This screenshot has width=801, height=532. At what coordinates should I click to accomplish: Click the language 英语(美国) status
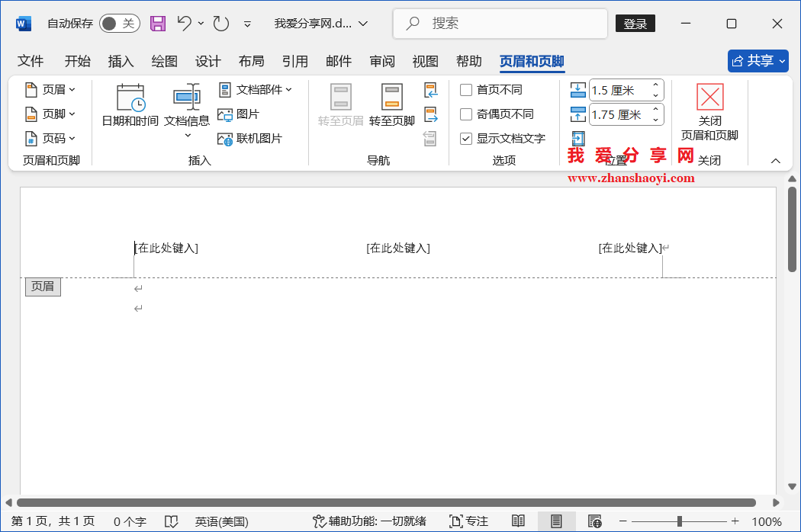[x=222, y=521]
